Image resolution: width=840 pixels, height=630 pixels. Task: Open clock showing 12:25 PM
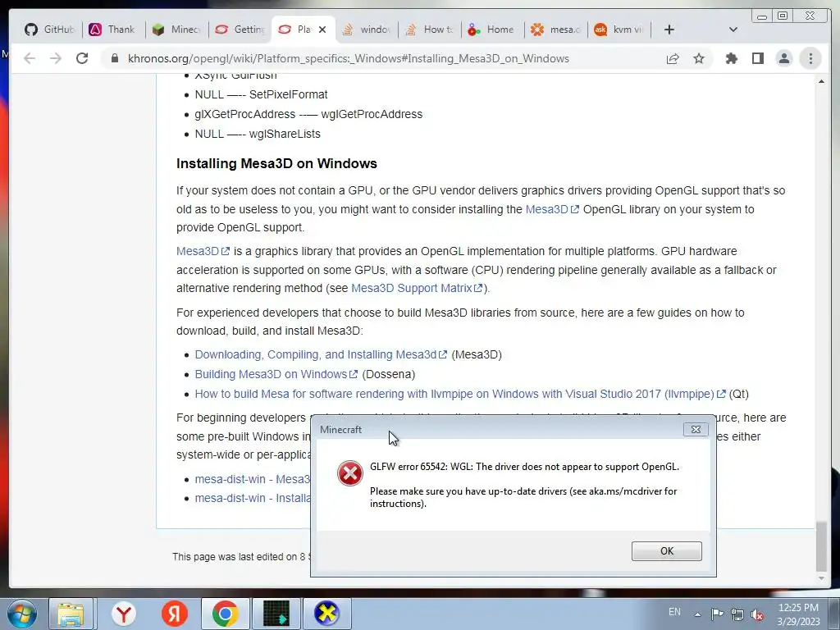tap(798, 614)
